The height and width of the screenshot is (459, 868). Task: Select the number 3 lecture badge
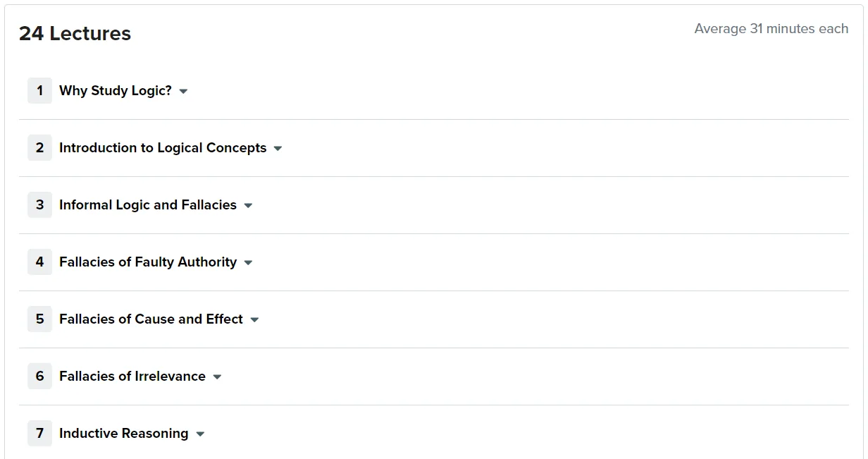(39, 204)
